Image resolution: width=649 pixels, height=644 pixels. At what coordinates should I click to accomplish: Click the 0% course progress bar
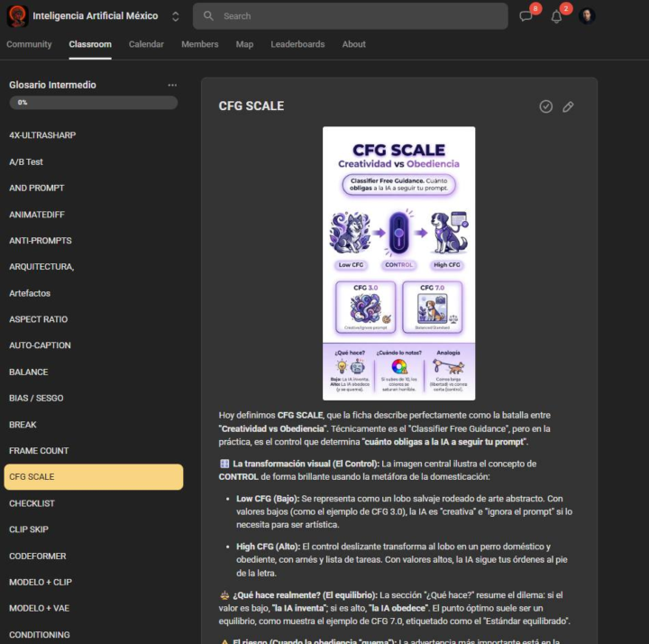pos(94,103)
